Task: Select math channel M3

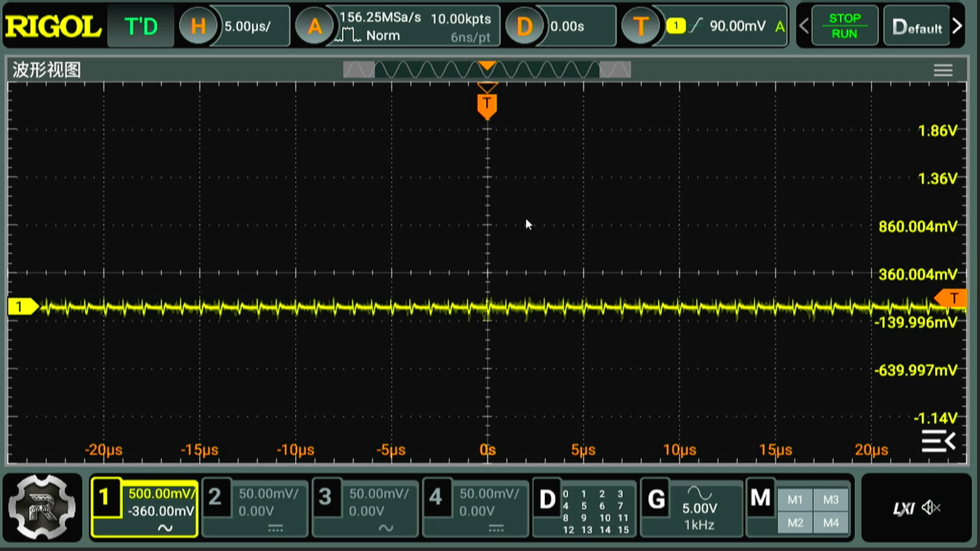Action: [830, 500]
